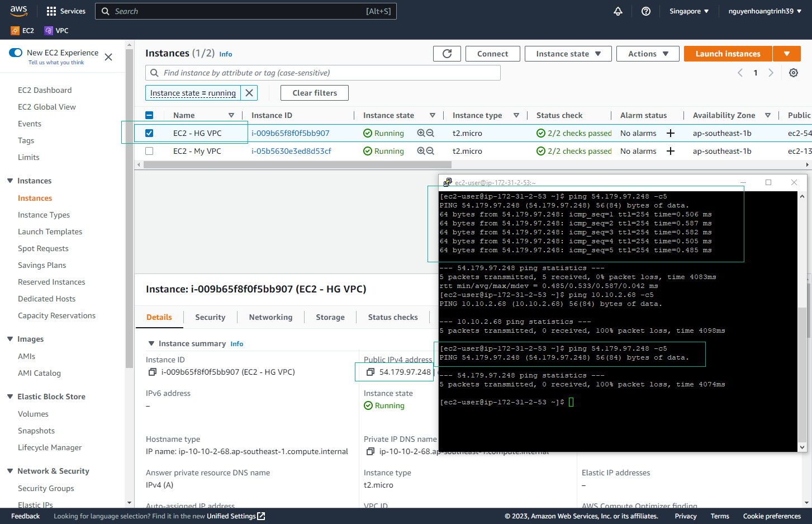Switch to the Networking tab
812x524 pixels.
(x=270, y=317)
